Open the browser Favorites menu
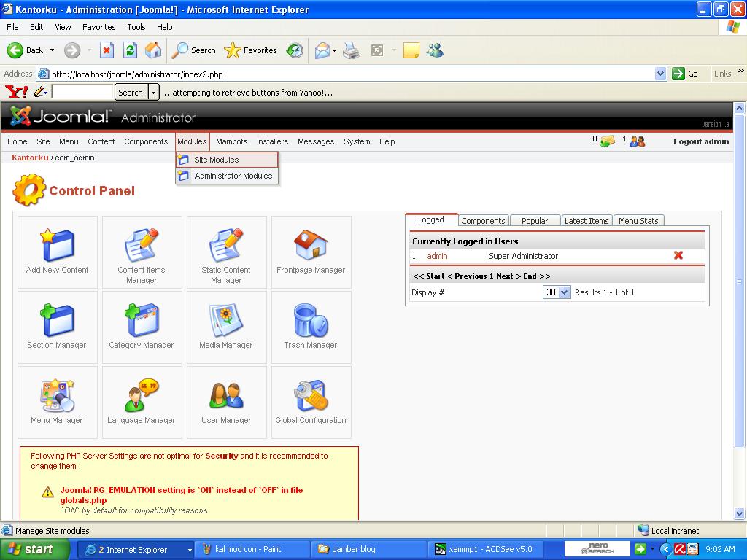 click(98, 27)
